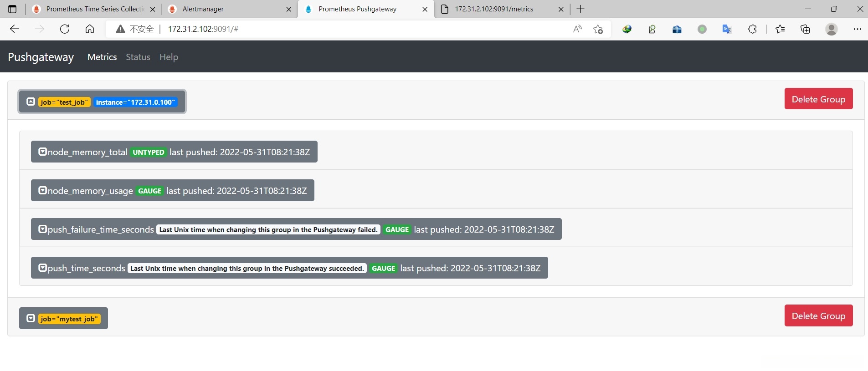The image size is (868, 371).
Task: Expand the mytest_job group
Action: [x=63, y=318]
